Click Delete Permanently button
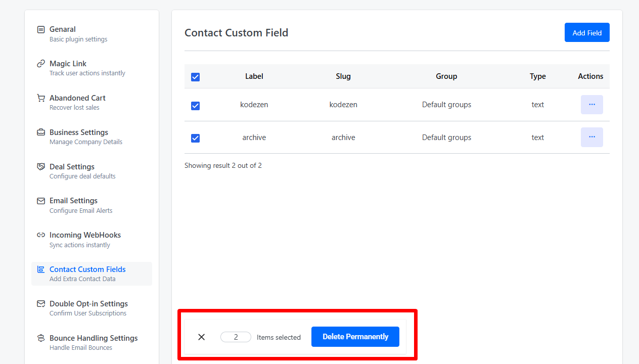Image resolution: width=639 pixels, height=364 pixels. (355, 337)
